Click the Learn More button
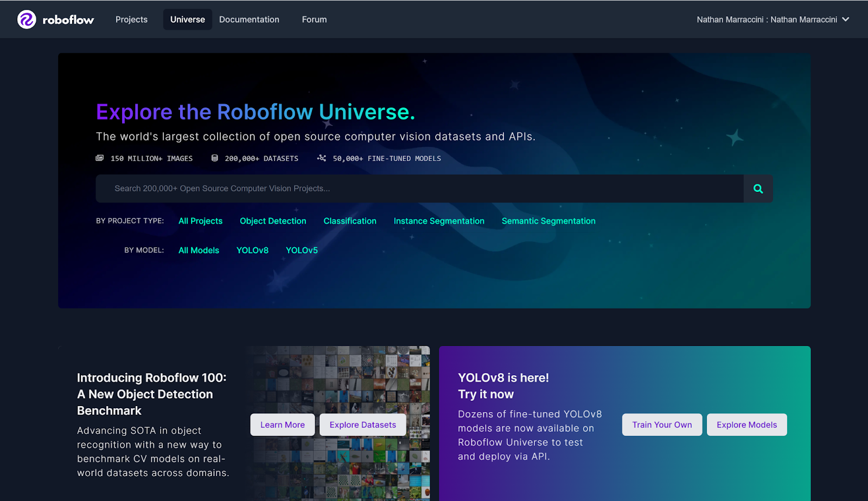868x501 pixels. tap(283, 425)
